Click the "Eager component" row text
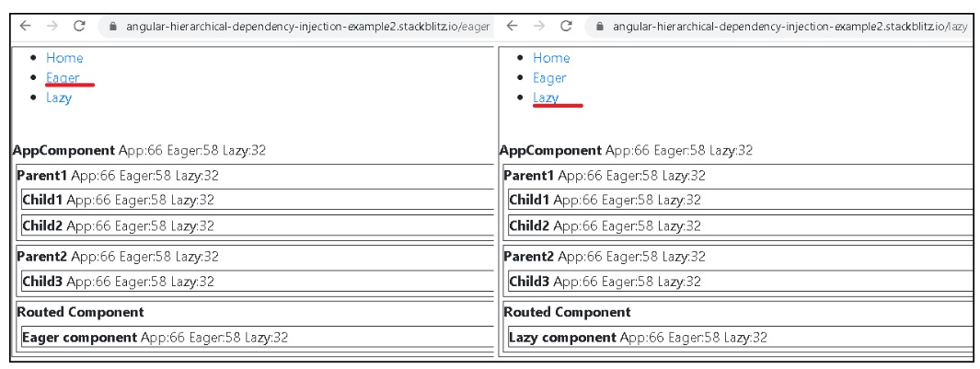Screen dimensions: 980x369 [79, 338]
